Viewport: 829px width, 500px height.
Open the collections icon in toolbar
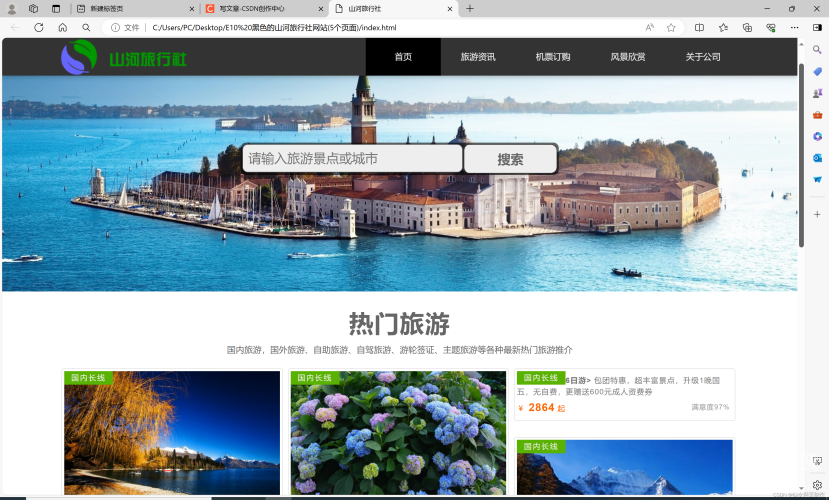point(747,27)
